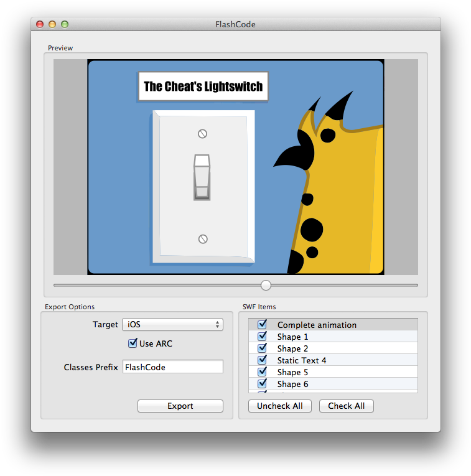Viewport: 471px width, 476px height.
Task: Zoom the FlashCode window with green button
Action: coord(65,24)
